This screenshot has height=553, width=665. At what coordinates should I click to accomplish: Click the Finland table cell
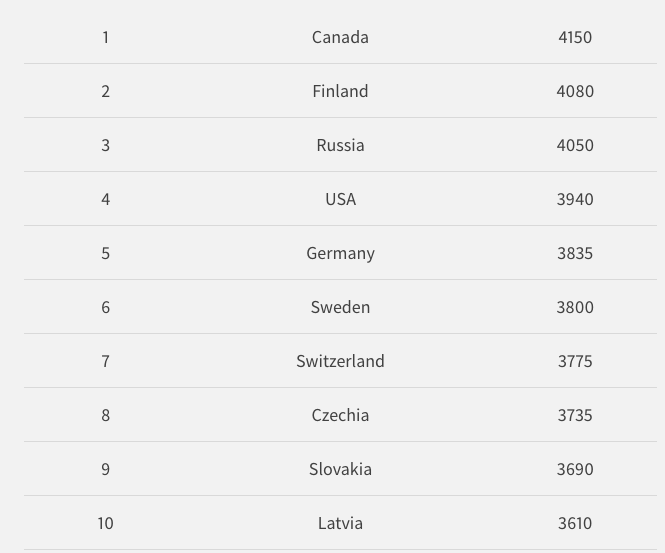coord(340,91)
